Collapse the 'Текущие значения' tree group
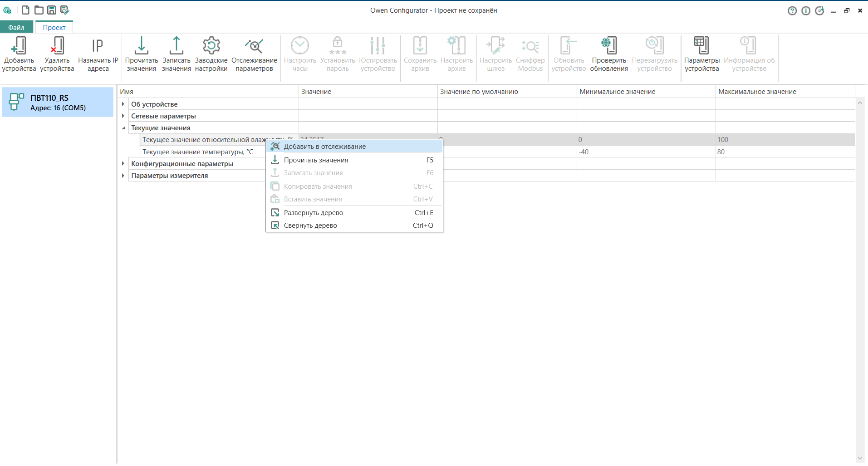This screenshot has width=868, height=466. coord(123,128)
